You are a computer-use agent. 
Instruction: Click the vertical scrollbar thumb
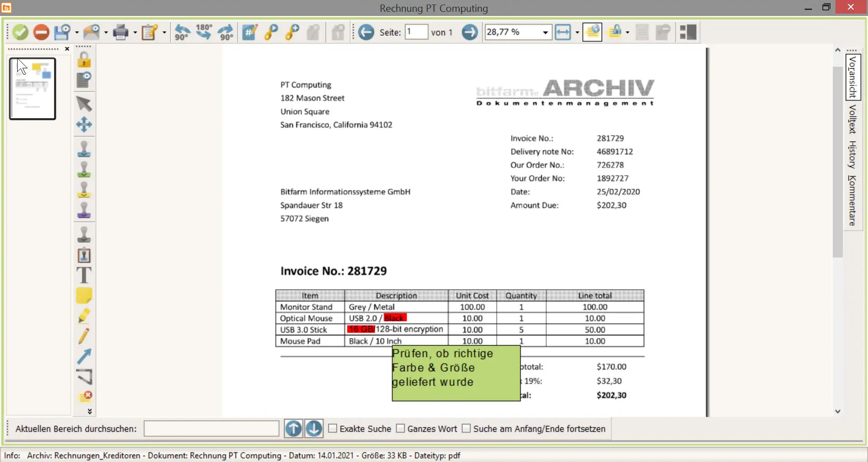[838, 162]
